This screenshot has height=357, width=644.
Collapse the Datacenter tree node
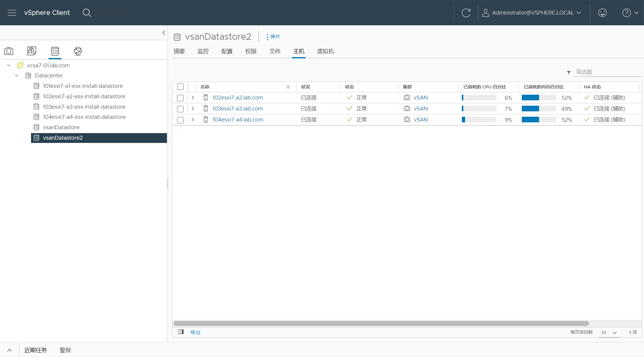click(x=17, y=76)
